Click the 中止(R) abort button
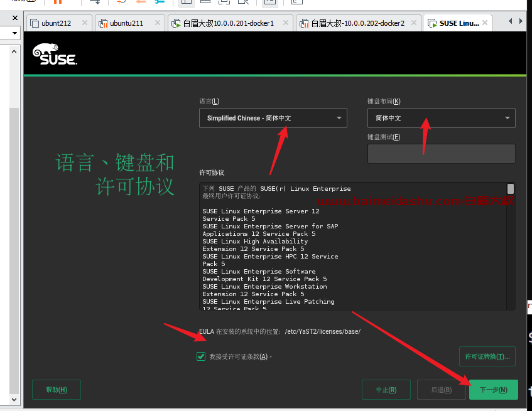 pos(386,390)
